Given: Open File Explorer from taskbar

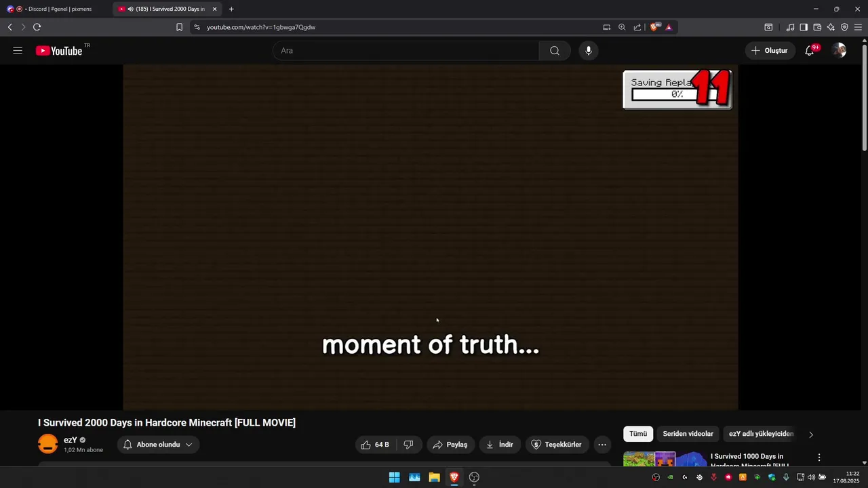Looking at the screenshot, I should [x=434, y=477].
